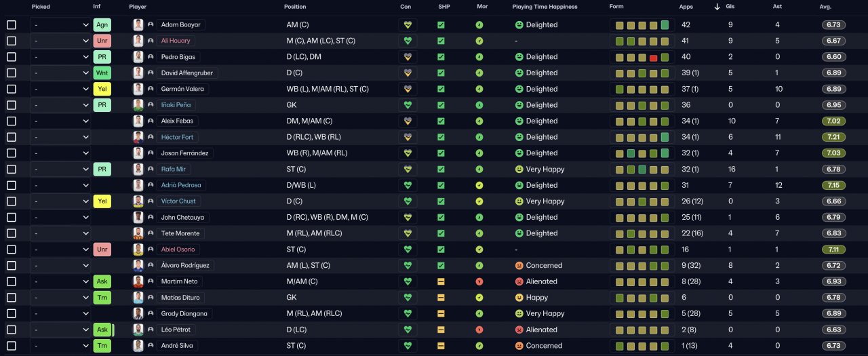868x356 pixels.
Task: Click the PR status badge for Pedro Bigas
Action: 102,56
